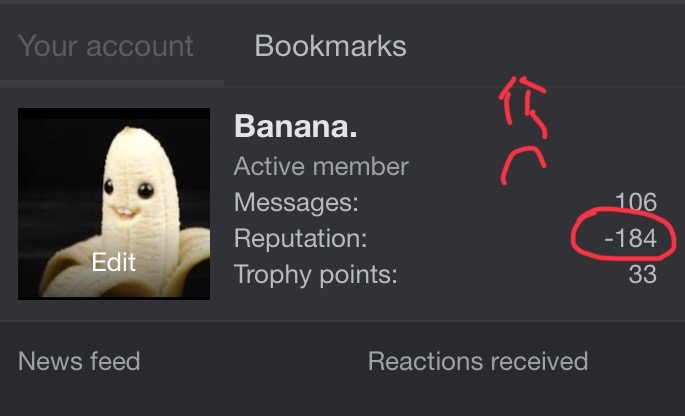Switch to the Bookmarks tab
Viewport: 685px width, 416px height.
pyautogui.click(x=330, y=46)
